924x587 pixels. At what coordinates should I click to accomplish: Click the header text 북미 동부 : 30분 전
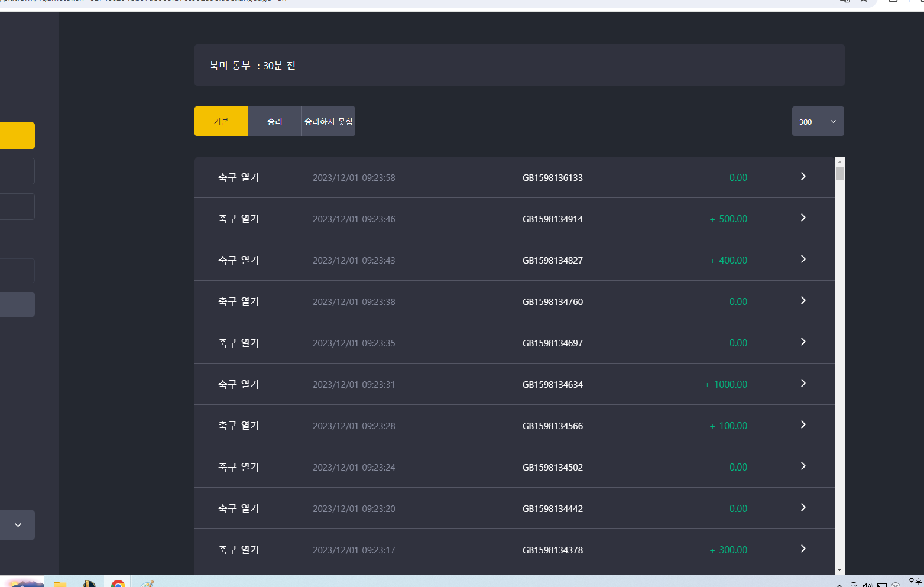coord(252,66)
